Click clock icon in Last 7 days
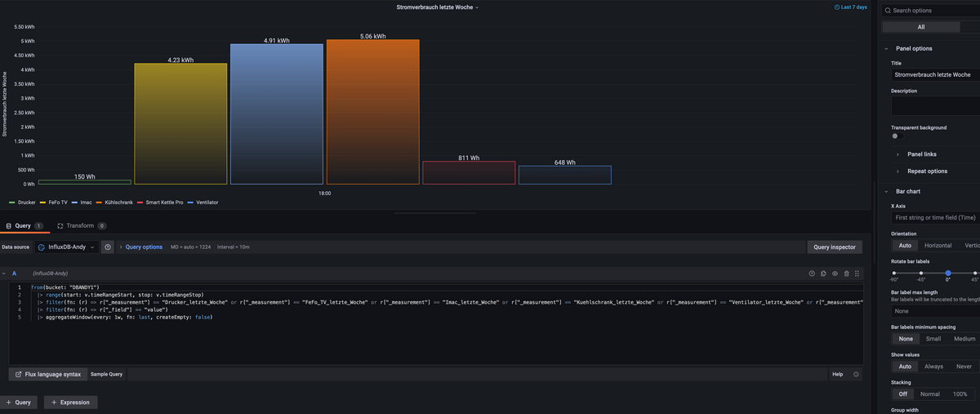This screenshot has width=980, height=414. [837, 7]
